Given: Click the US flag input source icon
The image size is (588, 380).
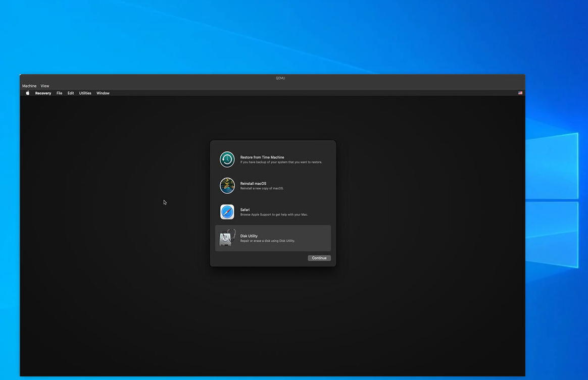Looking at the screenshot, I should pyautogui.click(x=520, y=93).
